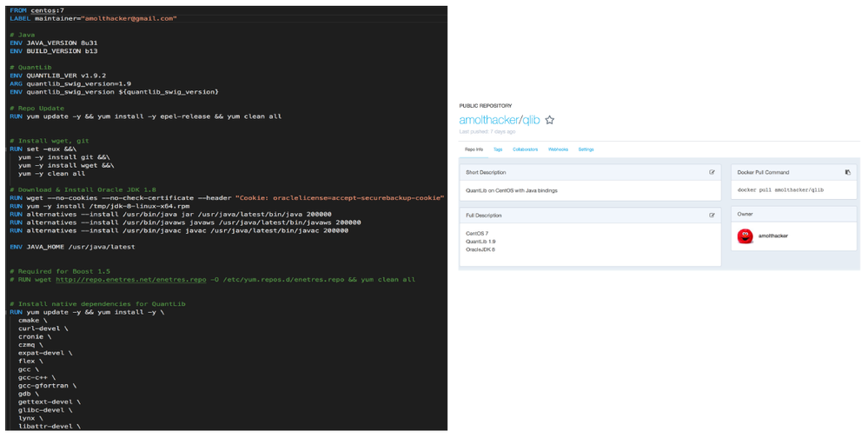
Task: Click the 'yum -y install wget' line
Action: click(66, 166)
